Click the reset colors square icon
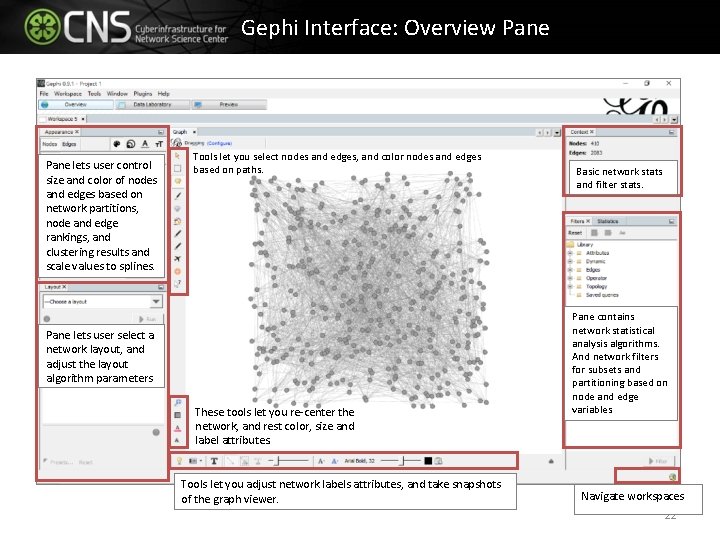Image resolution: width=720 pixels, height=540 pixels. 178,415
